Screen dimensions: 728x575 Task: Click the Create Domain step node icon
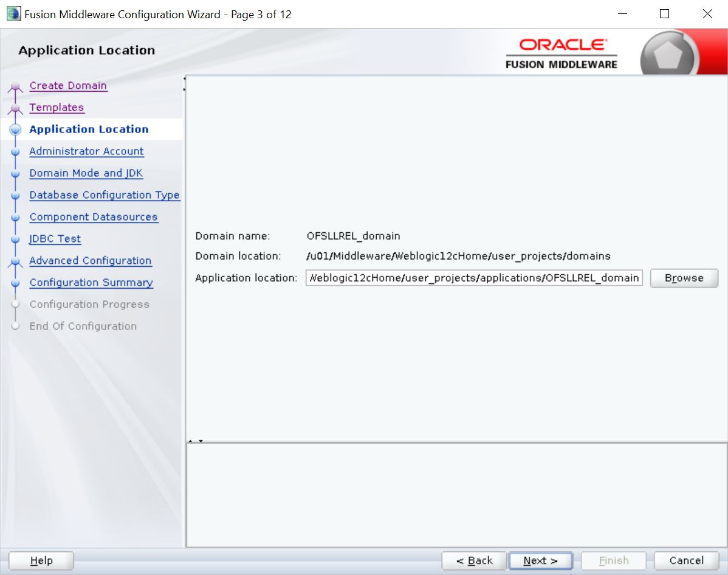[15, 87]
